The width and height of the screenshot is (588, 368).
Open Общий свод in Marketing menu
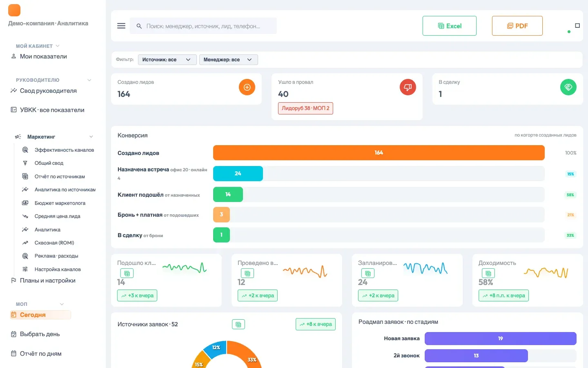point(43,163)
